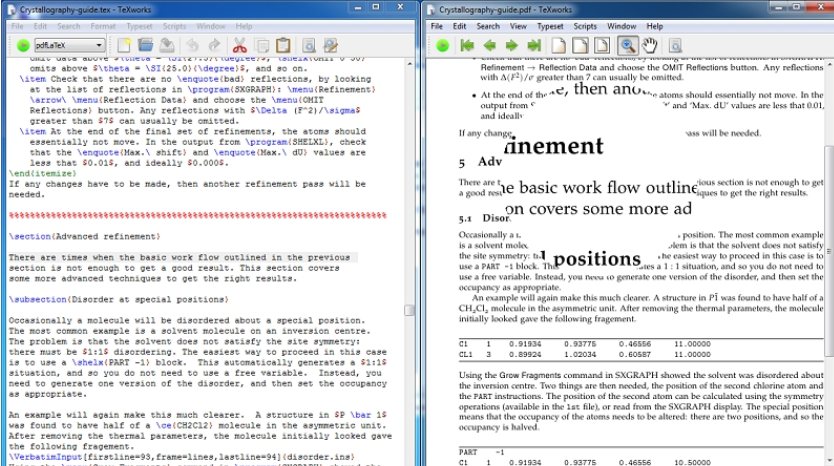Select the Actual Size page icon

pos(558,46)
